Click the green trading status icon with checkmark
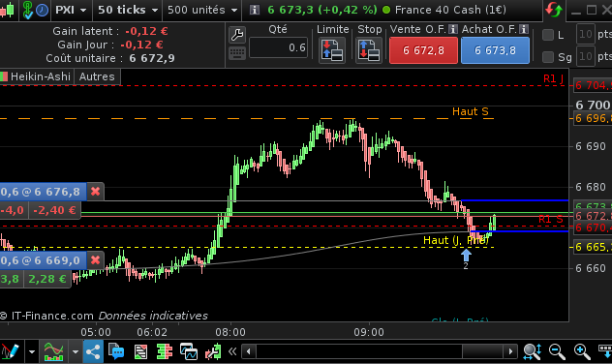 coord(27,10)
